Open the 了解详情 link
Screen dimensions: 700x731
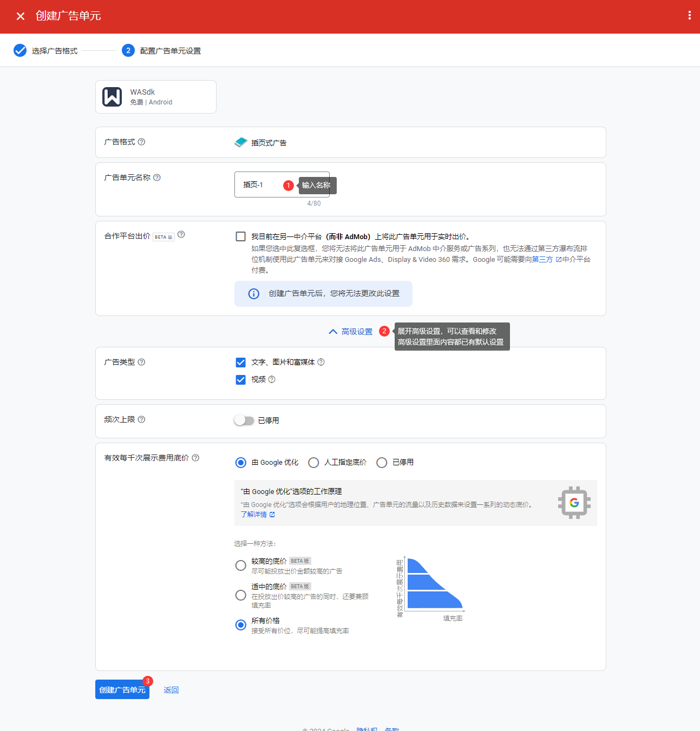(254, 515)
